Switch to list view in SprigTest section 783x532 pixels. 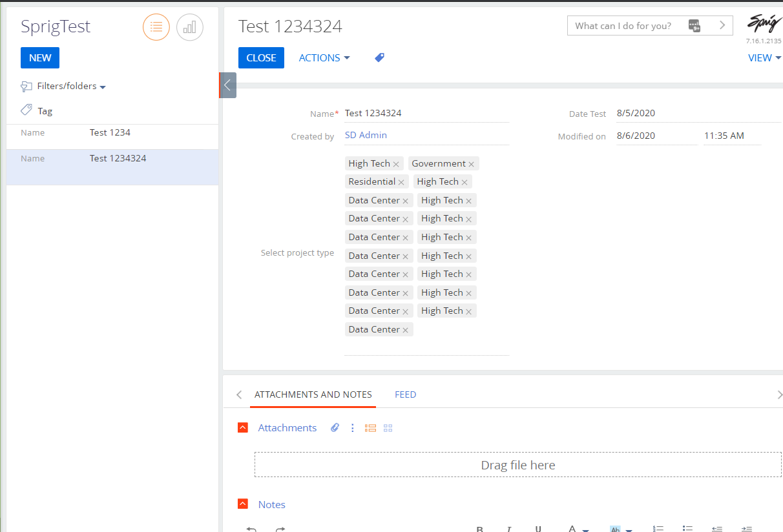click(x=156, y=27)
